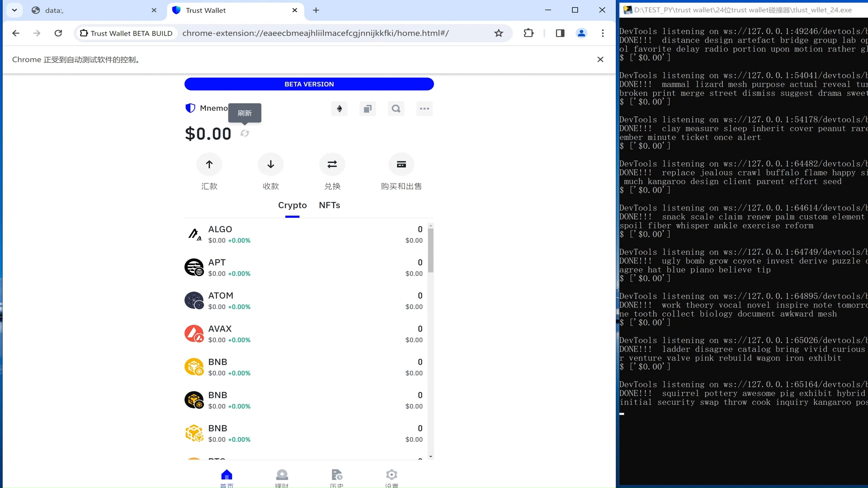Viewport: 868px width, 488px height.
Task: Go back in Chrome
Action: tap(16, 33)
